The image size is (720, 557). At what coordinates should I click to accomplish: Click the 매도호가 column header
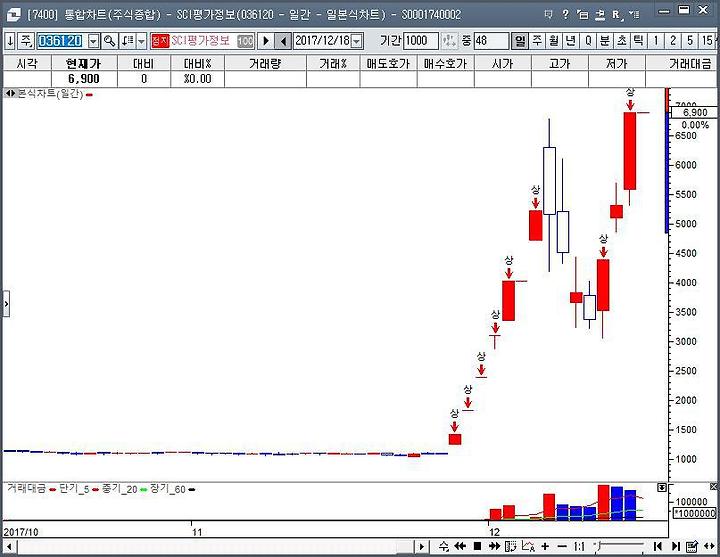click(388, 63)
